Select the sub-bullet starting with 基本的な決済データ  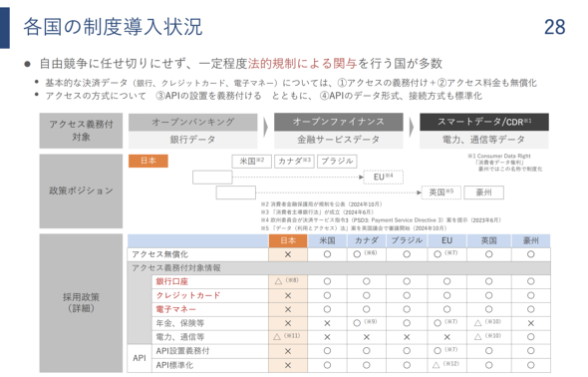coord(291,83)
